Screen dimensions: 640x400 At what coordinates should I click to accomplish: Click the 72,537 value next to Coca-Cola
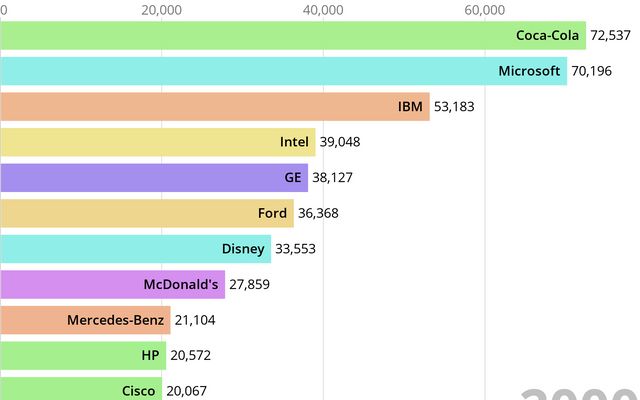pyautogui.click(x=611, y=36)
